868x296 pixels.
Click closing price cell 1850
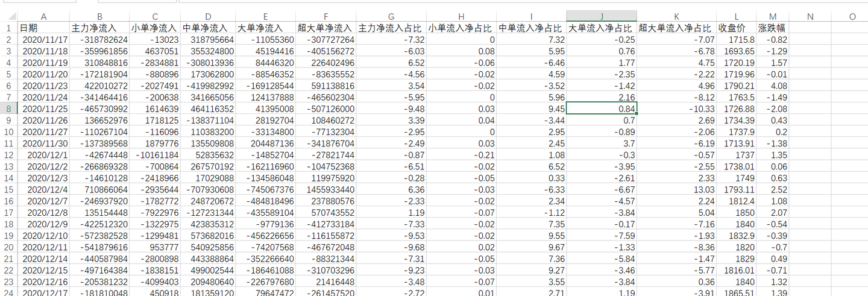[736, 212]
